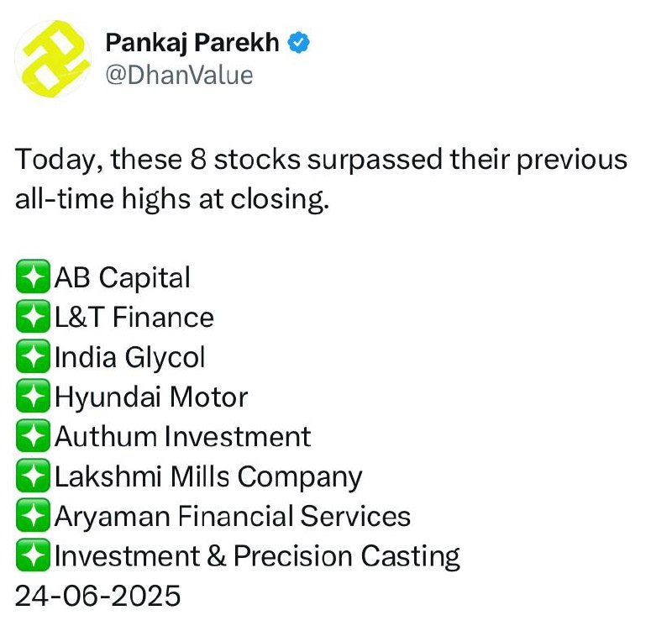Select the Lakshmi Mills Company text
This screenshot has height=626, width=672.
point(208,476)
